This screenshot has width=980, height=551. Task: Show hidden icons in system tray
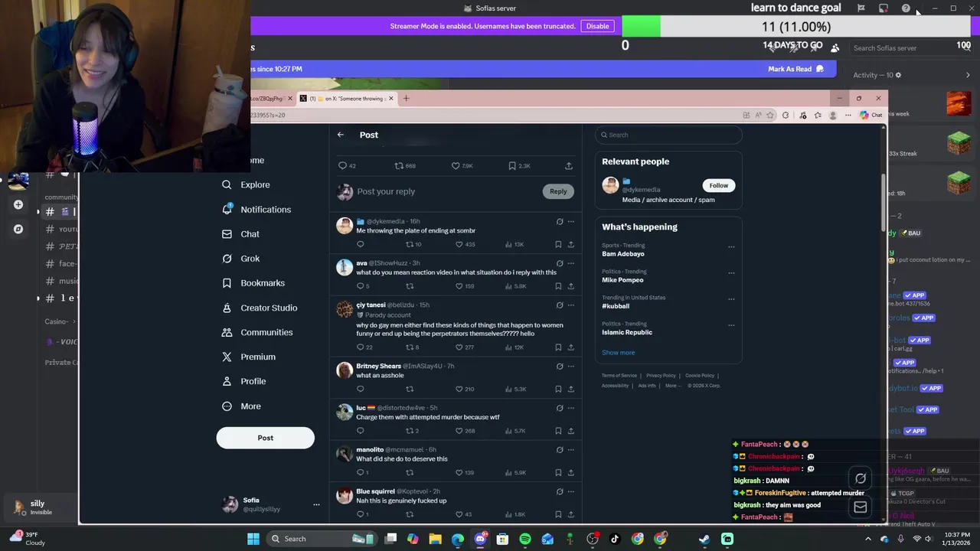867,539
